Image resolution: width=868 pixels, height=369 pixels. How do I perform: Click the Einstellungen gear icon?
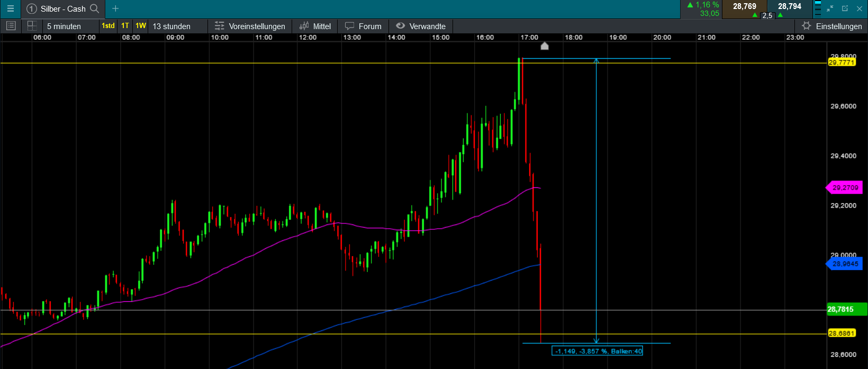pos(807,26)
